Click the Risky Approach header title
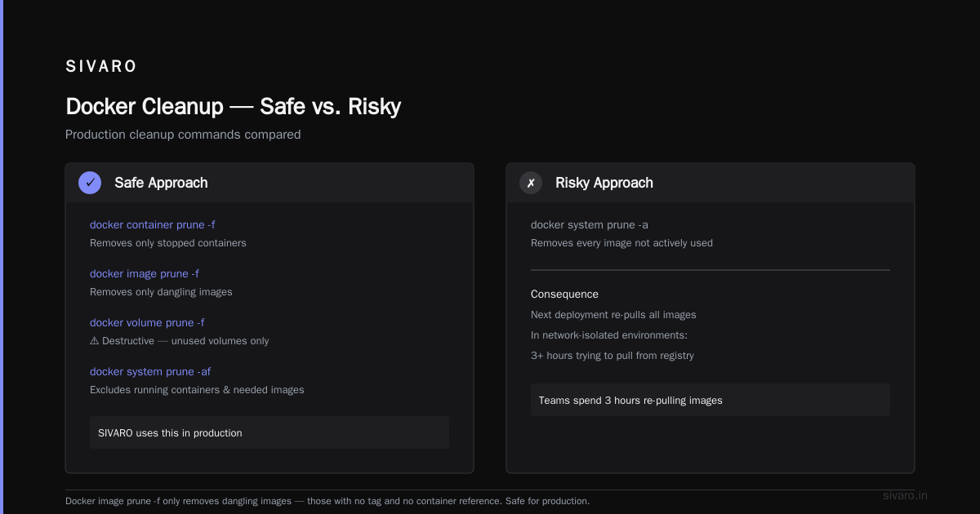The height and width of the screenshot is (514, 980). point(604,183)
